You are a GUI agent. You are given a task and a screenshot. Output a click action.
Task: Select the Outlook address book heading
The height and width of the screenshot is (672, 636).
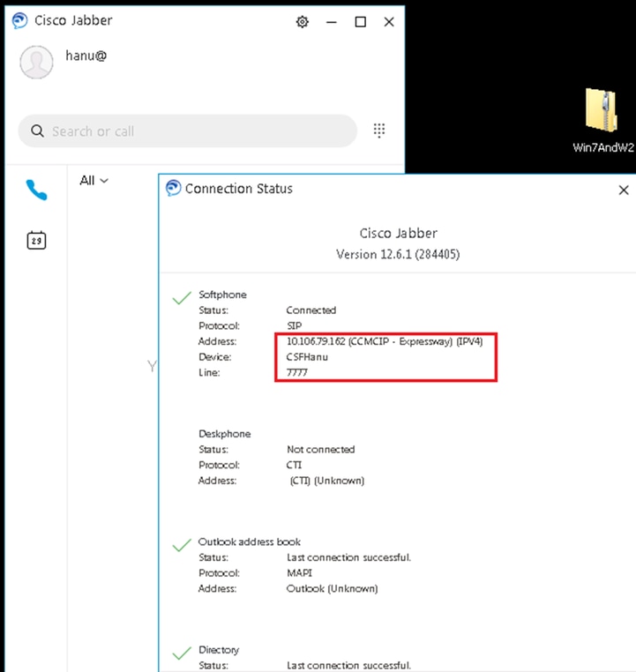(x=249, y=541)
